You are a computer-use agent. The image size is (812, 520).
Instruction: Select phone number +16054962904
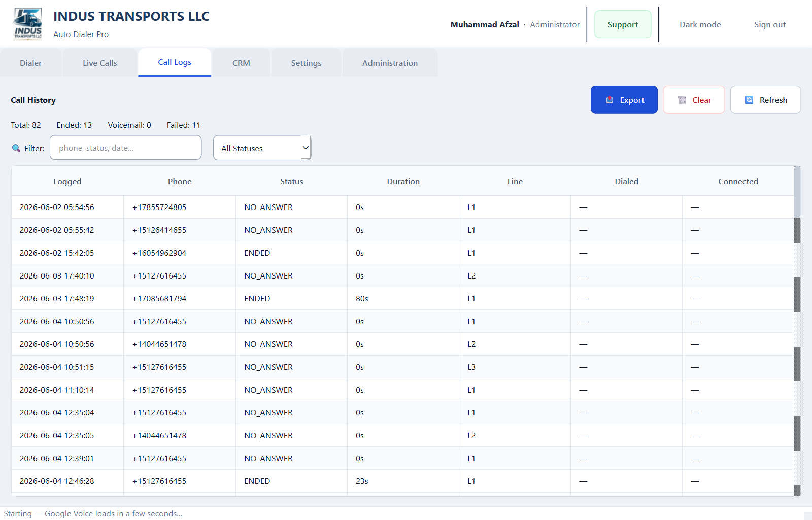click(x=159, y=253)
